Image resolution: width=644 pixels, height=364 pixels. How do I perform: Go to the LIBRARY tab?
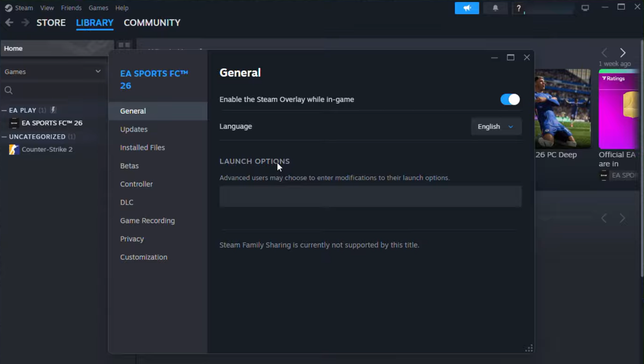(x=95, y=22)
